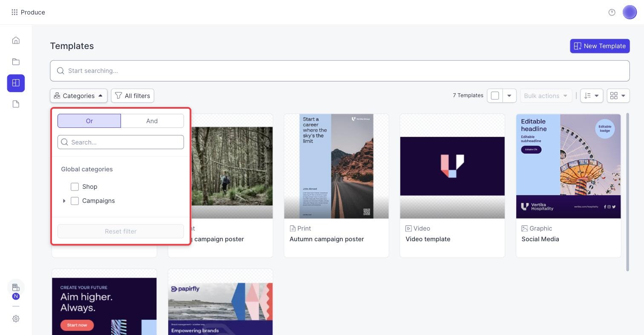This screenshot has width=644, height=335.
Task: Open the New Template button
Action: click(600, 46)
